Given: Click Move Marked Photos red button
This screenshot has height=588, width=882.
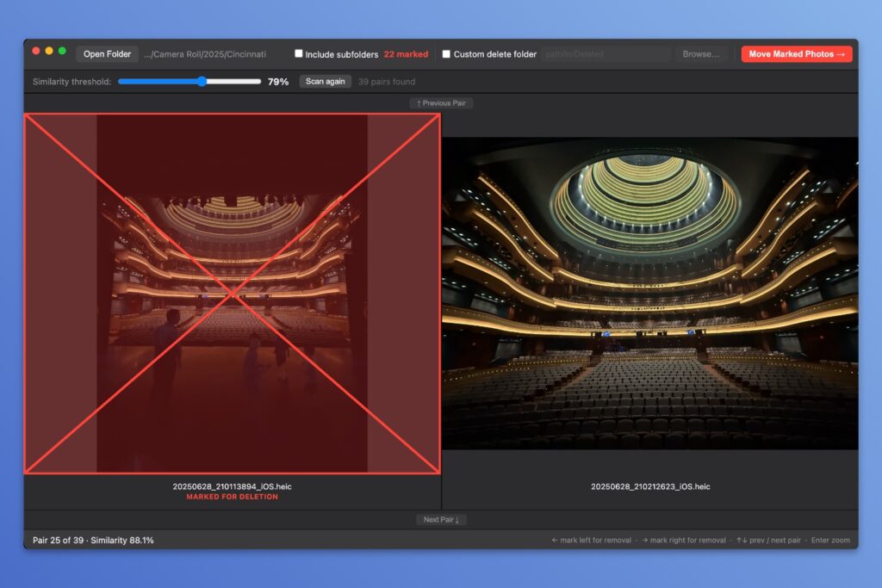Looking at the screenshot, I should point(797,54).
